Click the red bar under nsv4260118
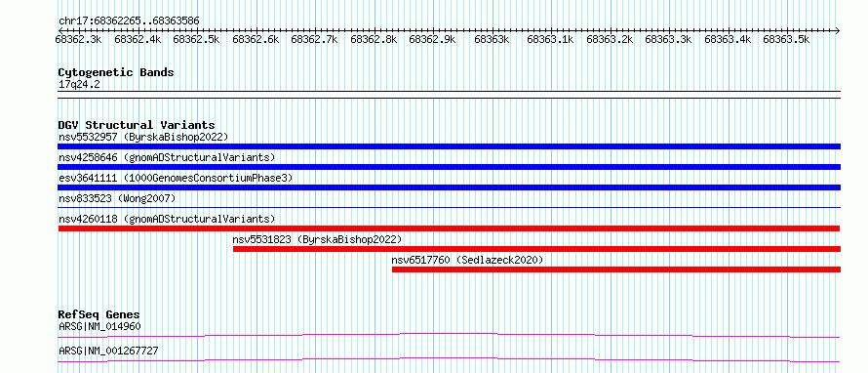 coord(449,228)
